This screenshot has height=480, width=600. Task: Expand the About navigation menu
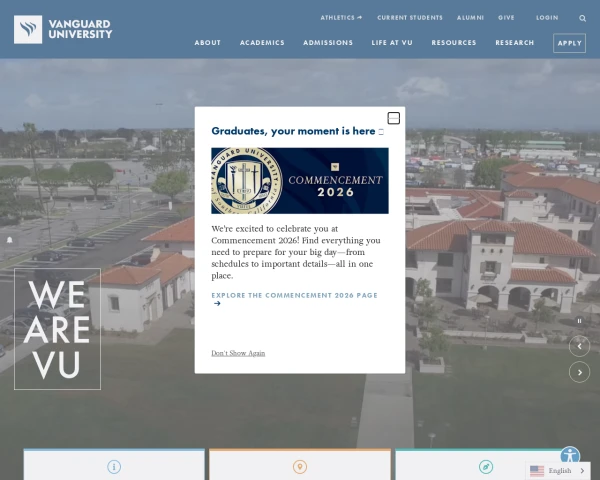click(207, 43)
